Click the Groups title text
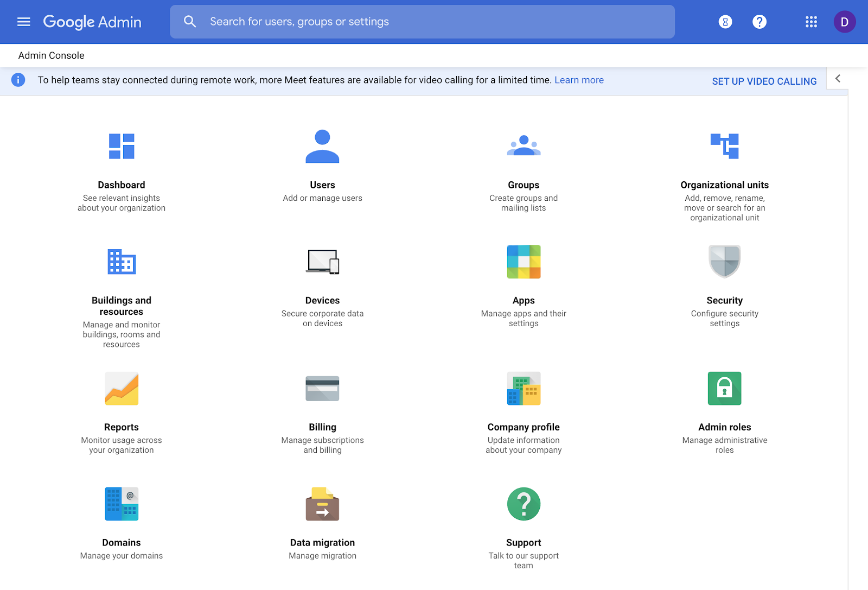 524,185
